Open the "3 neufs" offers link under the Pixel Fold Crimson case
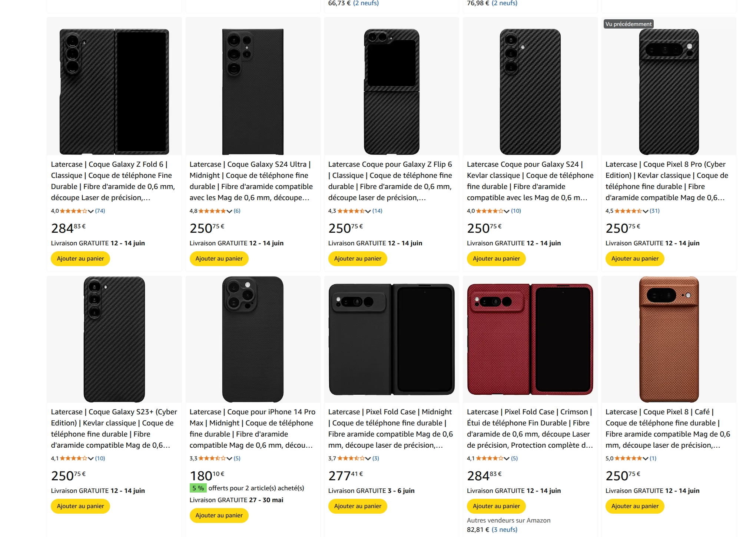This screenshot has width=756, height=537. tap(504, 530)
